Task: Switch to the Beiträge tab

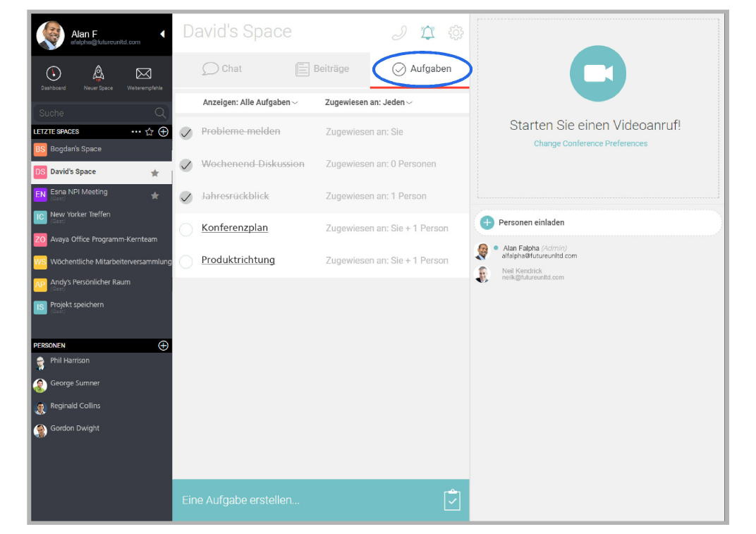Action: click(x=322, y=69)
